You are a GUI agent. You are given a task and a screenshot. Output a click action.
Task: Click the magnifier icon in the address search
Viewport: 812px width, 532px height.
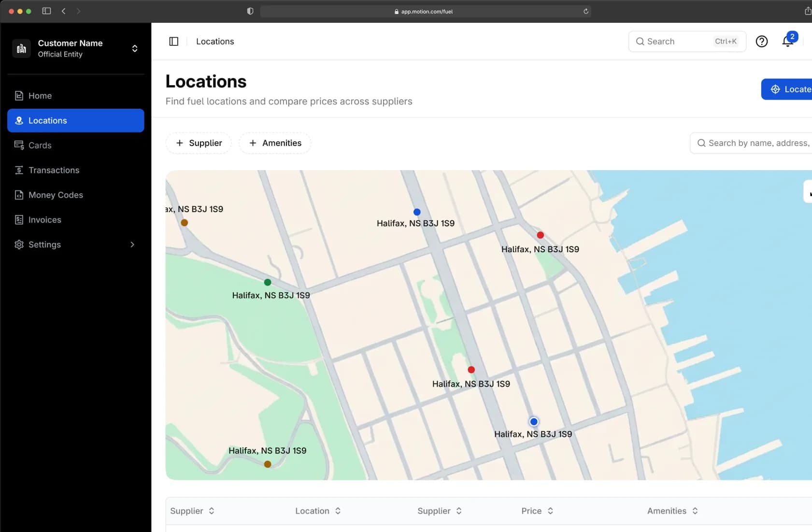701,143
